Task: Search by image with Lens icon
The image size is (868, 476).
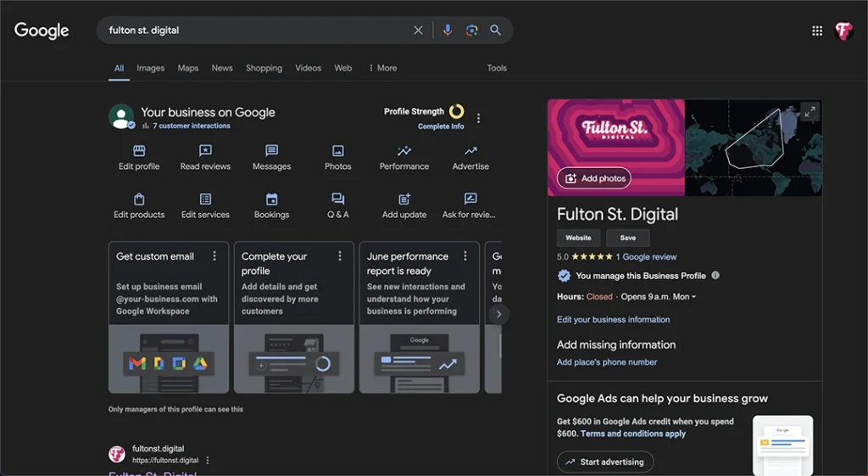Action: (x=471, y=31)
